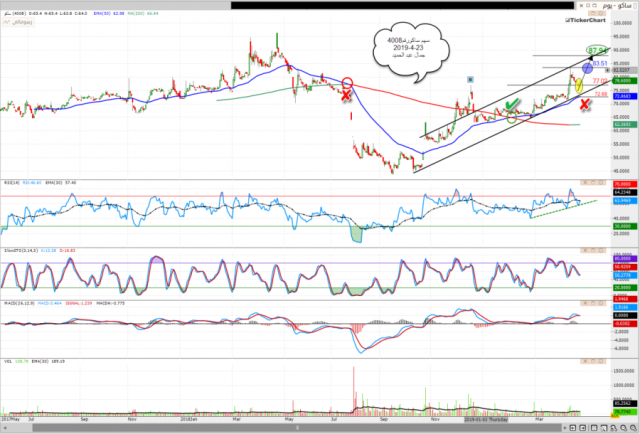
Task: Click the rightmost MACD panel header control
Action: click(601, 303)
